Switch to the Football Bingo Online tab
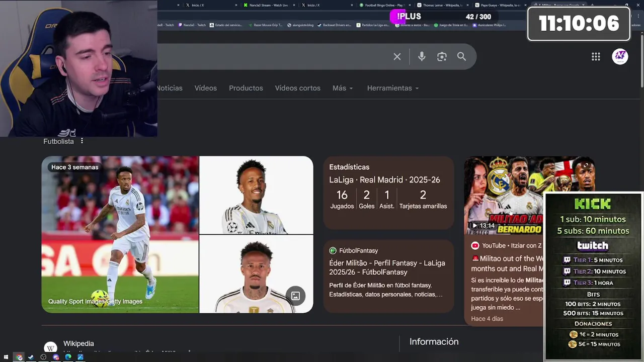Screen dimensions: 644x362 click(x=385, y=5)
